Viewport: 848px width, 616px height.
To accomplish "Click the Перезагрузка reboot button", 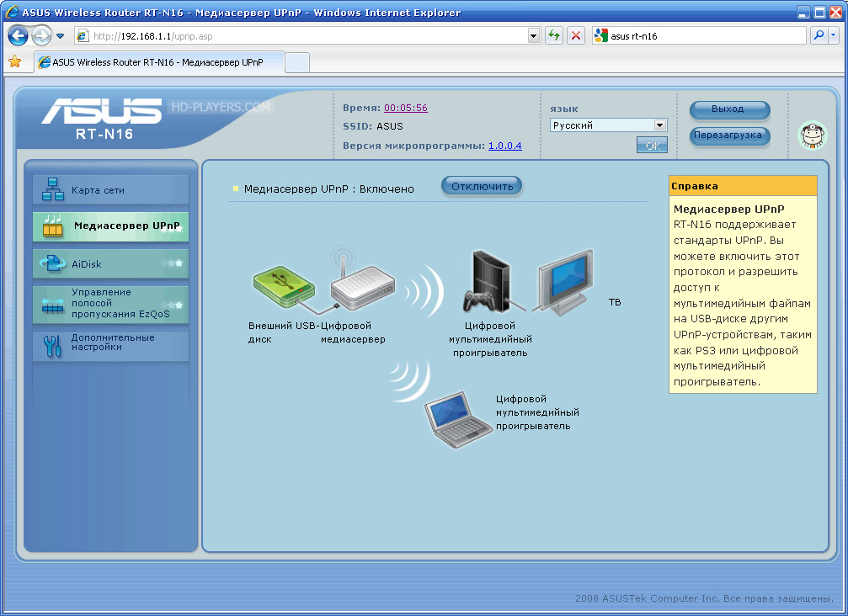I will (729, 135).
